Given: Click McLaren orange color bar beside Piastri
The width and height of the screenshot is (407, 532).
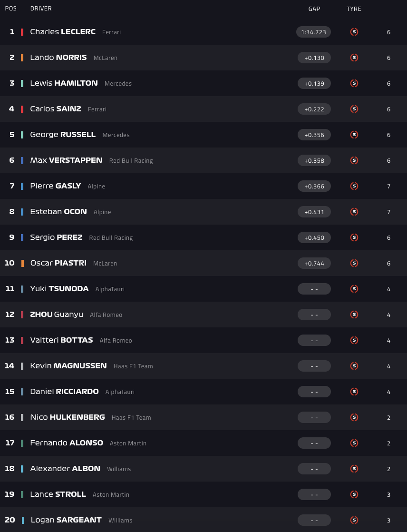Looking at the screenshot, I should [x=22, y=263].
